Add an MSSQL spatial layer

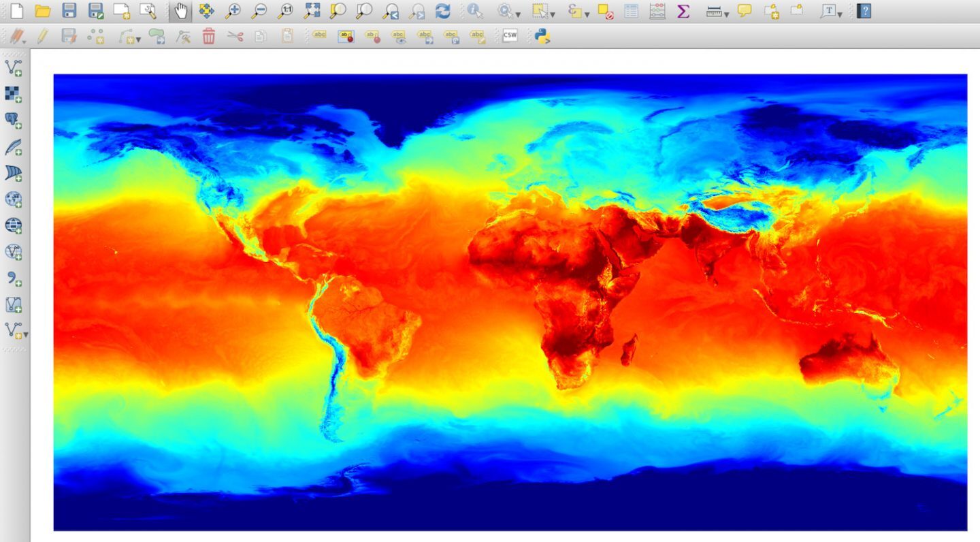[x=14, y=173]
